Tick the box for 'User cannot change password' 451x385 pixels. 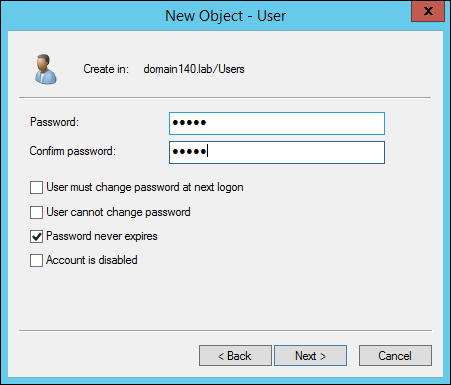point(36,212)
